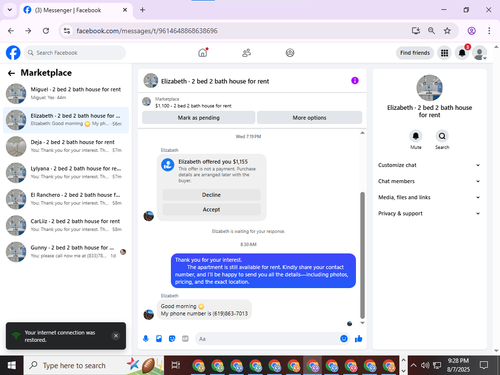Open emoji picker in message box
The image size is (500, 375).
(344, 339)
